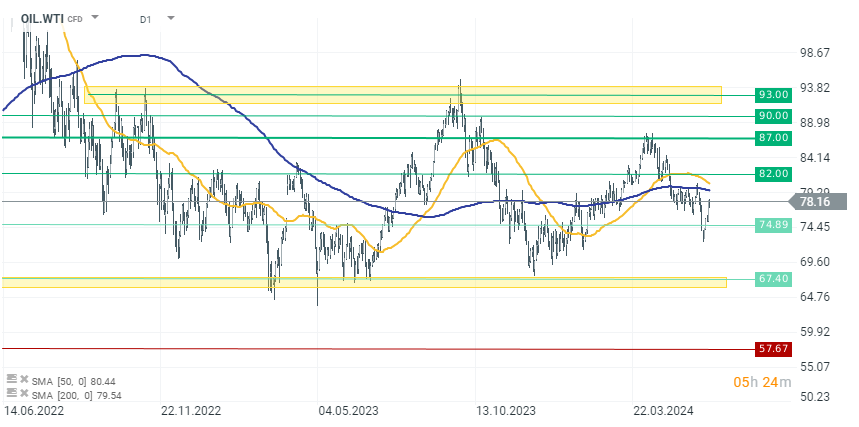Open the D1 timeframe dropdown arrow
Screen dimensions: 859x427
[171, 18]
